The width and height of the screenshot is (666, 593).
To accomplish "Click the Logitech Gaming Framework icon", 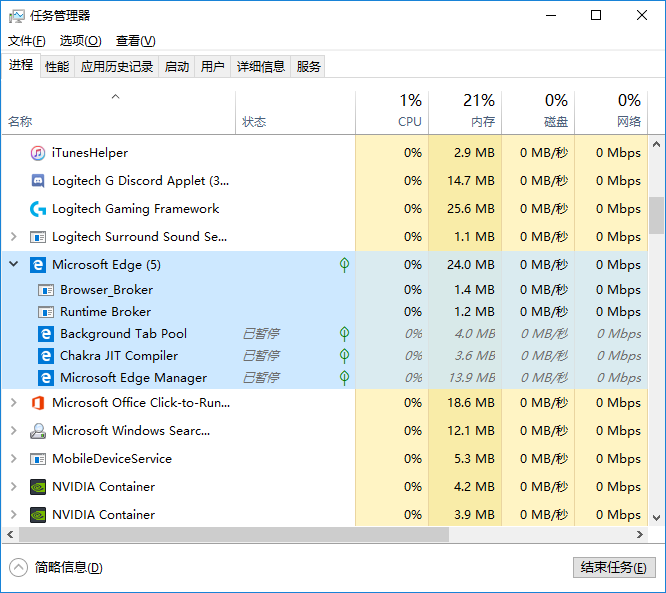I will (x=38, y=209).
